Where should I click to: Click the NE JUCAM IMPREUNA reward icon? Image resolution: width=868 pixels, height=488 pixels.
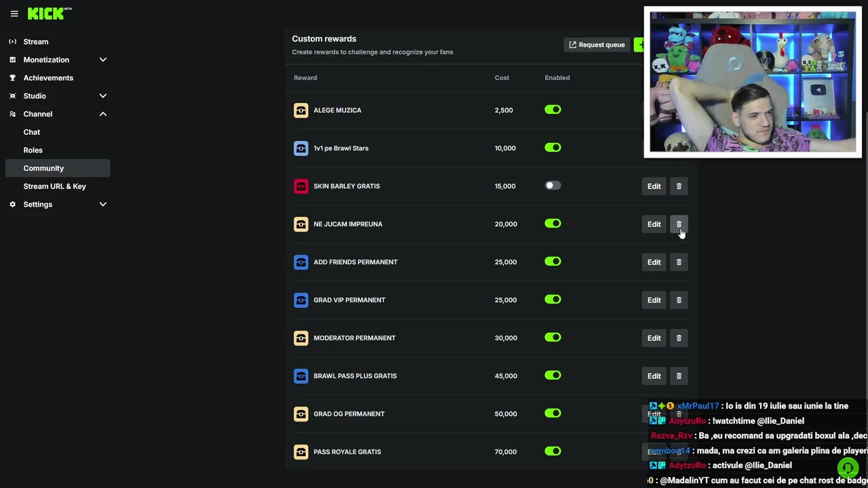pos(301,224)
